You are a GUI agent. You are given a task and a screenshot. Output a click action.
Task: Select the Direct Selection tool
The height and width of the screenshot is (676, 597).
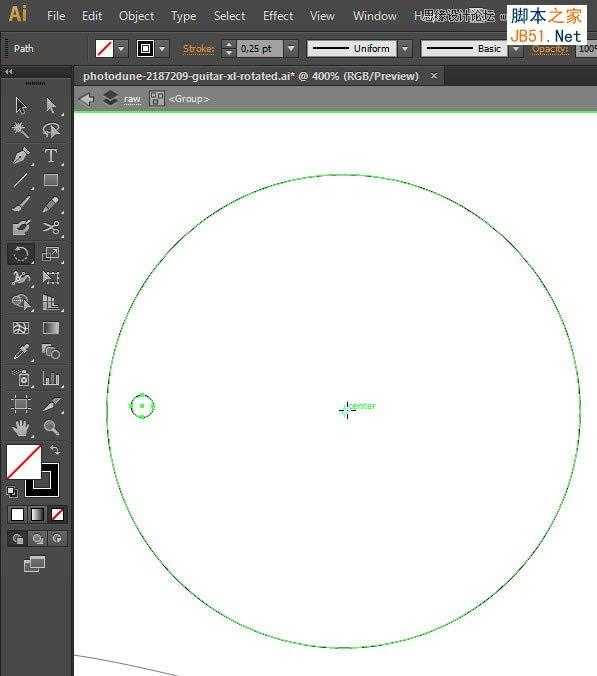tap(51, 105)
